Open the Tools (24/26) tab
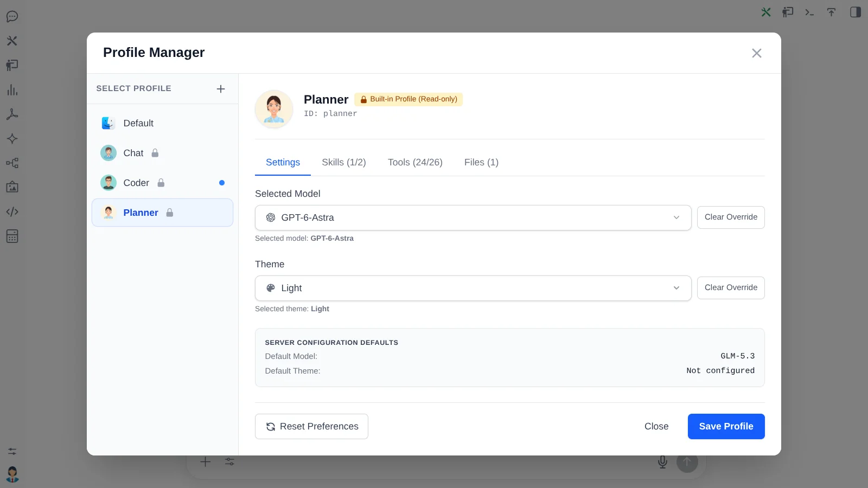Viewport: 868px width, 488px height. (415, 162)
